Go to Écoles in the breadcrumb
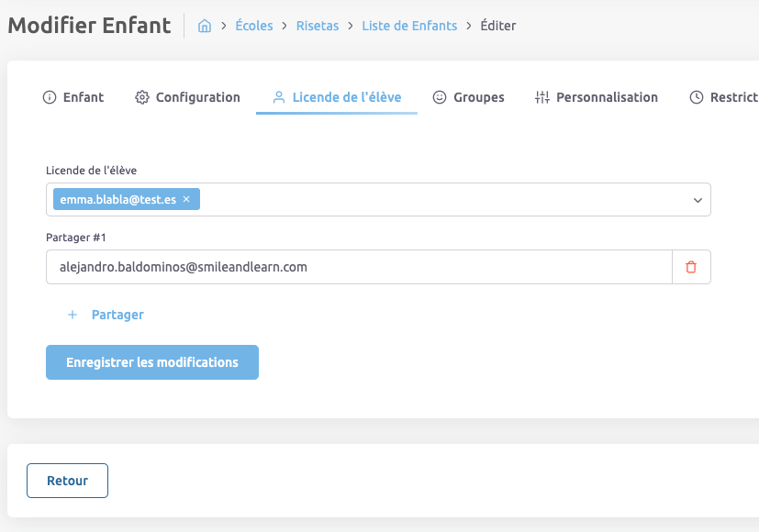Screen dimensions: 759x532 [254, 26]
